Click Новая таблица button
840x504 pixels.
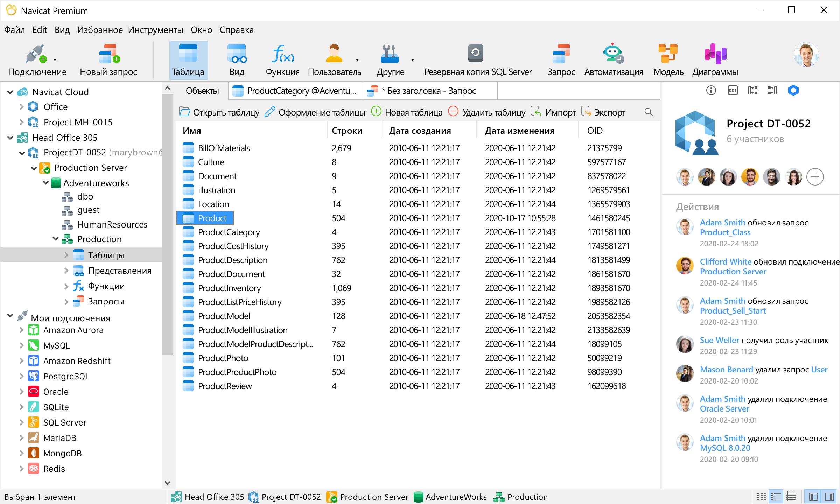407,112
